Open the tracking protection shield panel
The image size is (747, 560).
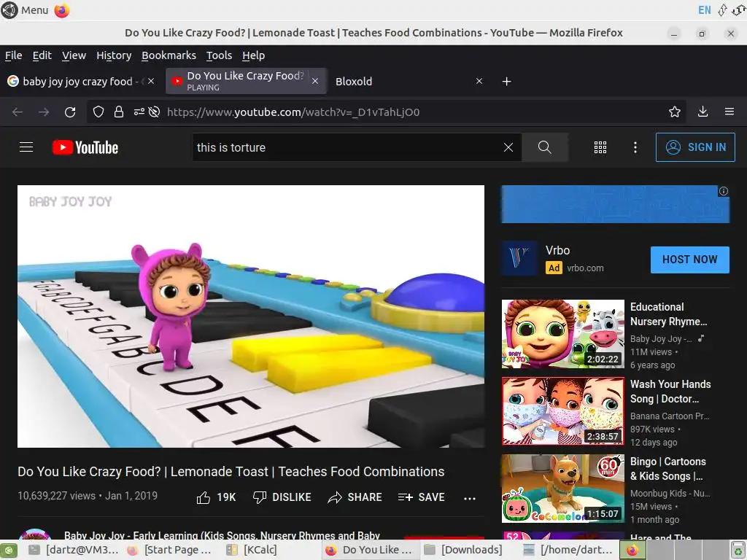(x=98, y=112)
